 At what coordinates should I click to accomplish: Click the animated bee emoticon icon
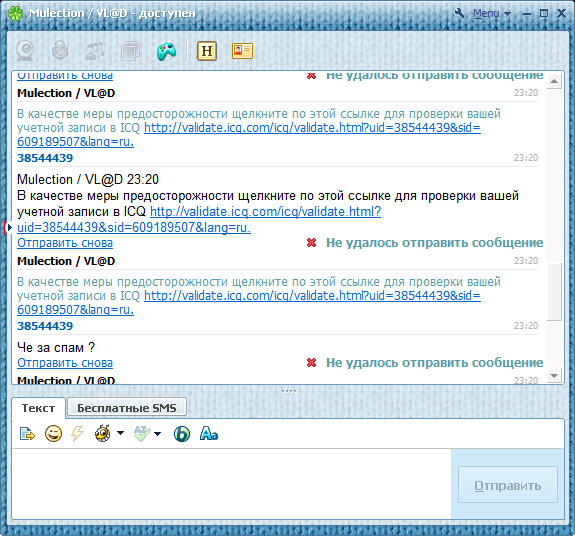pos(103,433)
